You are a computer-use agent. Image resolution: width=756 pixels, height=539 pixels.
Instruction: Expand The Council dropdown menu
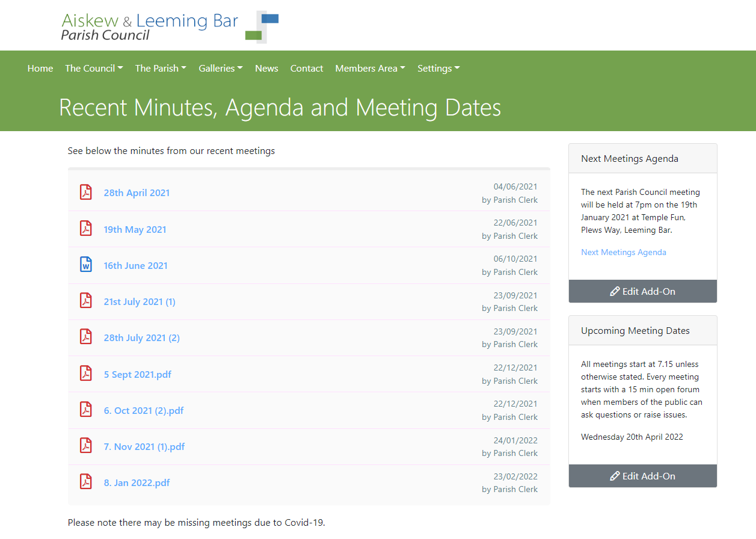tap(94, 69)
